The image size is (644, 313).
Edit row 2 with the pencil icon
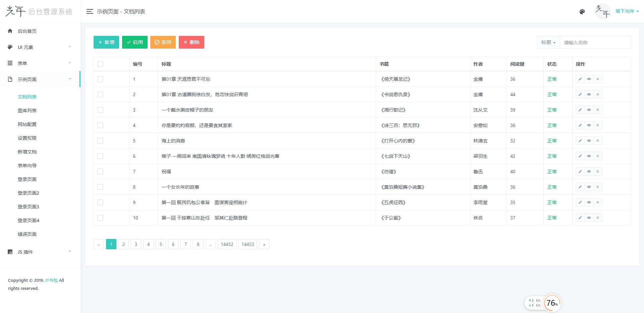click(x=580, y=95)
